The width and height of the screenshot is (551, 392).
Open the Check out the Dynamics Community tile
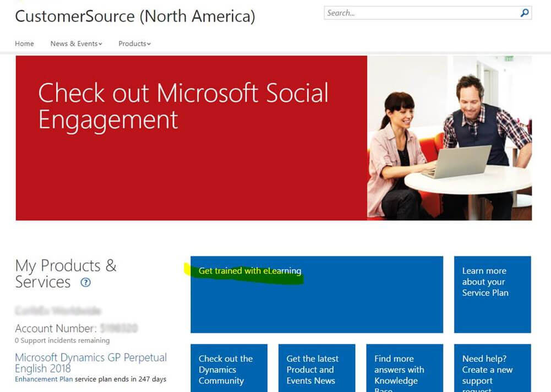(x=229, y=368)
